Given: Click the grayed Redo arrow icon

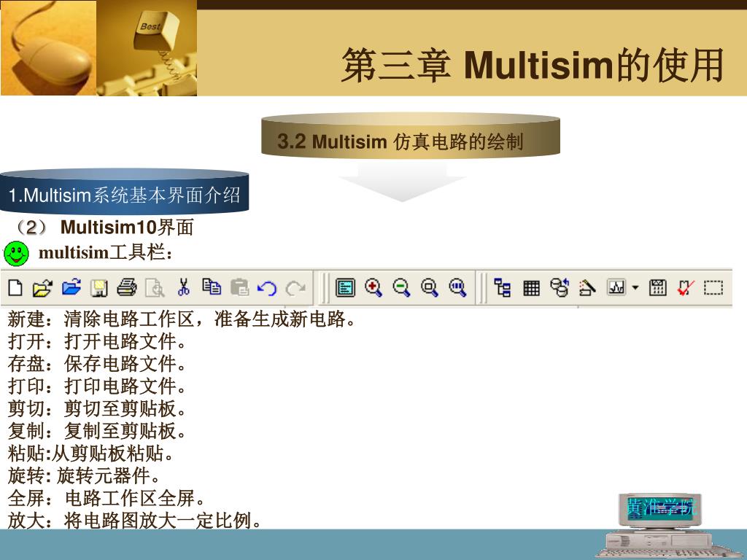Looking at the screenshot, I should [295, 288].
